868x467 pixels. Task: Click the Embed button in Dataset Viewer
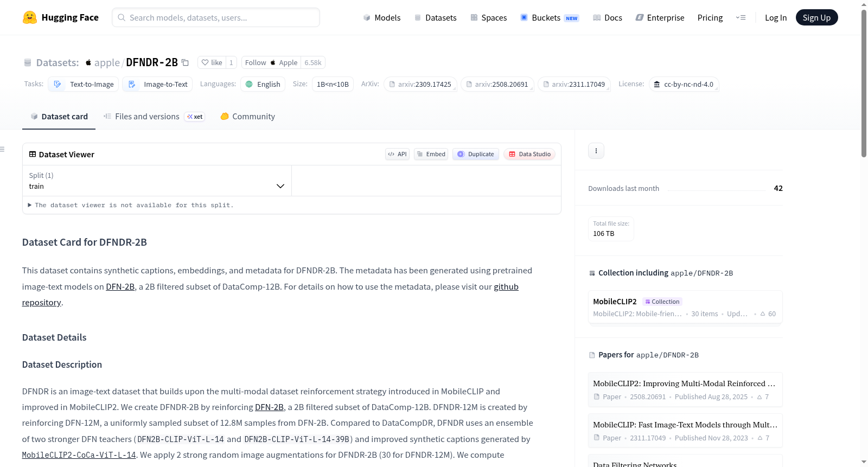click(x=431, y=154)
